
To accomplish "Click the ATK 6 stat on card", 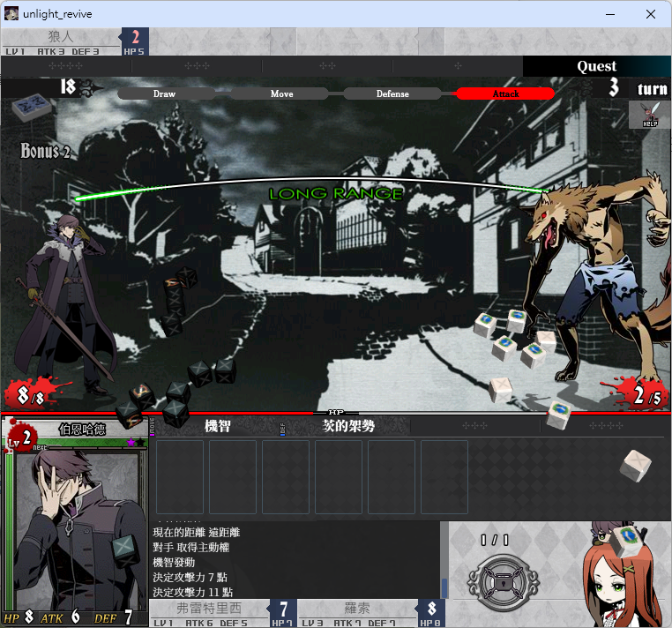I will click(x=61, y=617).
